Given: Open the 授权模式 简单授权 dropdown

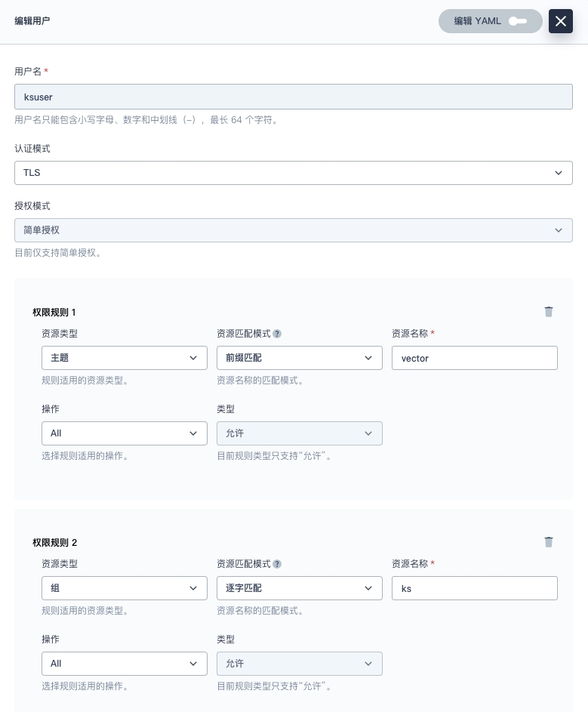Looking at the screenshot, I should point(293,230).
